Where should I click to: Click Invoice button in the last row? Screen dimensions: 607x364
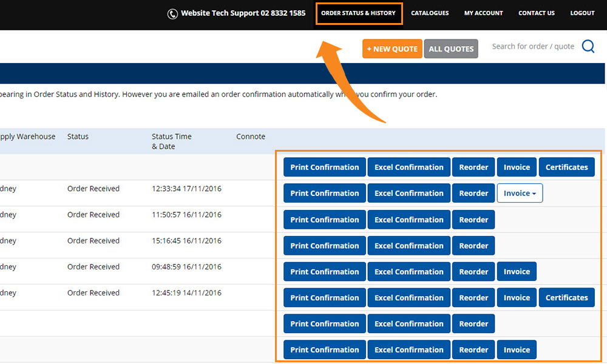tap(517, 350)
